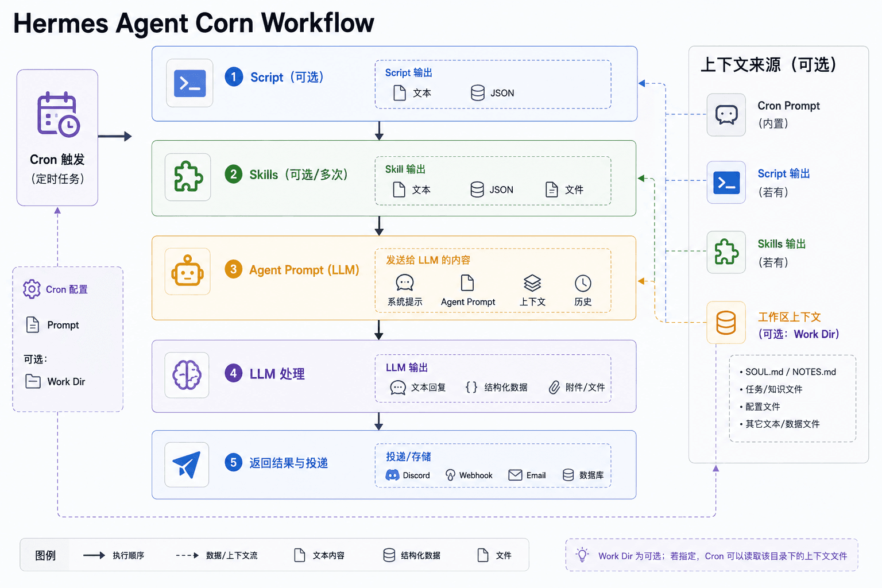Click the paper plane delivery icon

tap(187, 464)
